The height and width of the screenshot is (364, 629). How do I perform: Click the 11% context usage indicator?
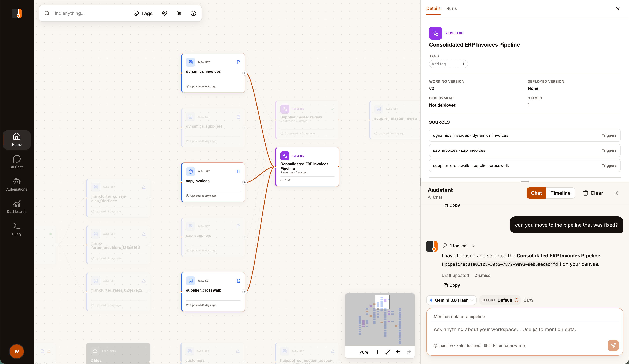[x=528, y=300]
